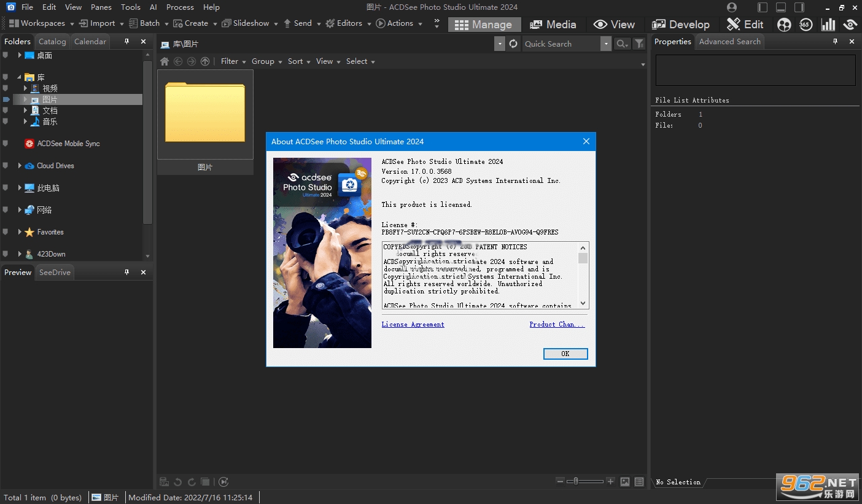Switch to the Advanced Search tab
This screenshot has width=862, height=504.
click(x=730, y=41)
